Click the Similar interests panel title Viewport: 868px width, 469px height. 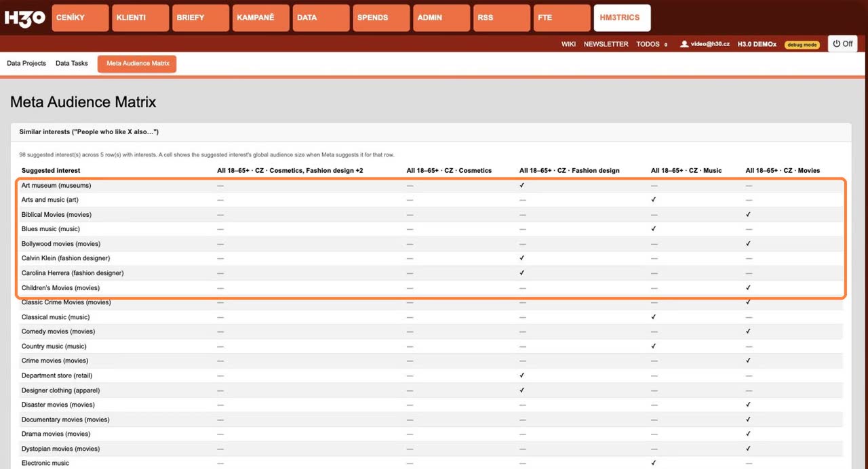[x=89, y=132]
